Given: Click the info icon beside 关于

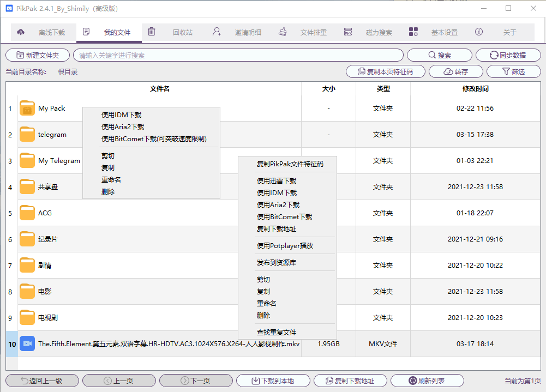Looking at the screenshot, I should 479,32.
